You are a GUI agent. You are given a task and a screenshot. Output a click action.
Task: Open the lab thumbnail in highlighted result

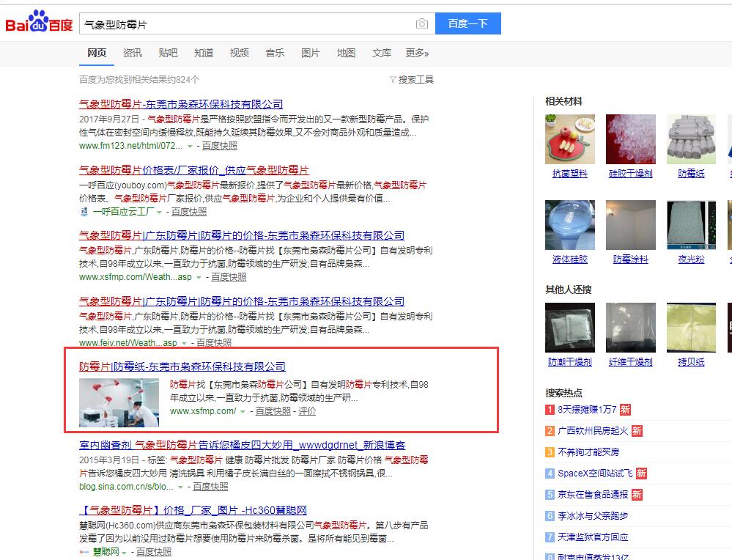119,402
